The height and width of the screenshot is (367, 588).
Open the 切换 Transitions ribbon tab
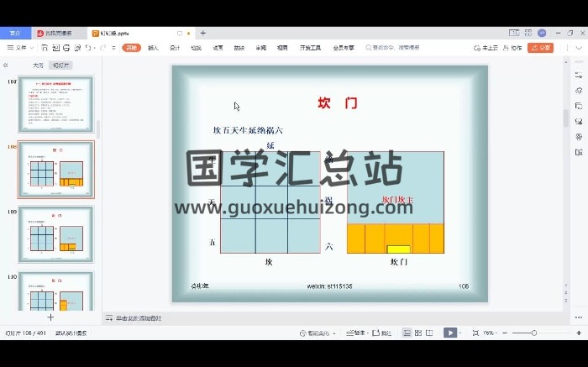tap(196, 48)
